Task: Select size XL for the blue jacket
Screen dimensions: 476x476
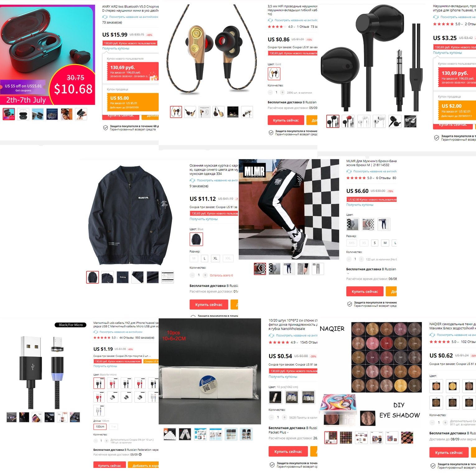Action: tap(215, 258)
